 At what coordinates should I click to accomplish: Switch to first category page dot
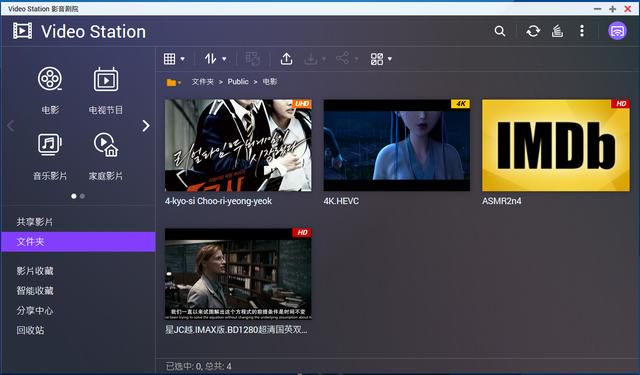click(x=73, y=196)
